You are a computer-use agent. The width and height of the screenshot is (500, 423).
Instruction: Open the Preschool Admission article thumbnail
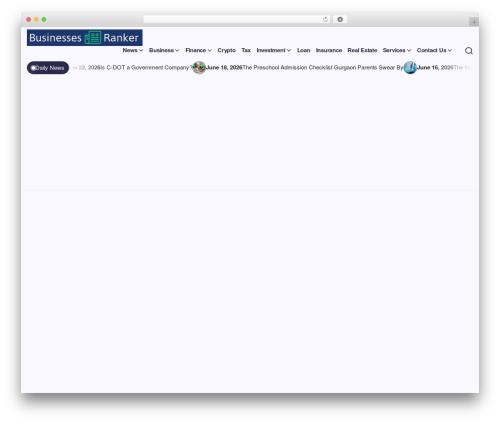click(x=199, y=68)
